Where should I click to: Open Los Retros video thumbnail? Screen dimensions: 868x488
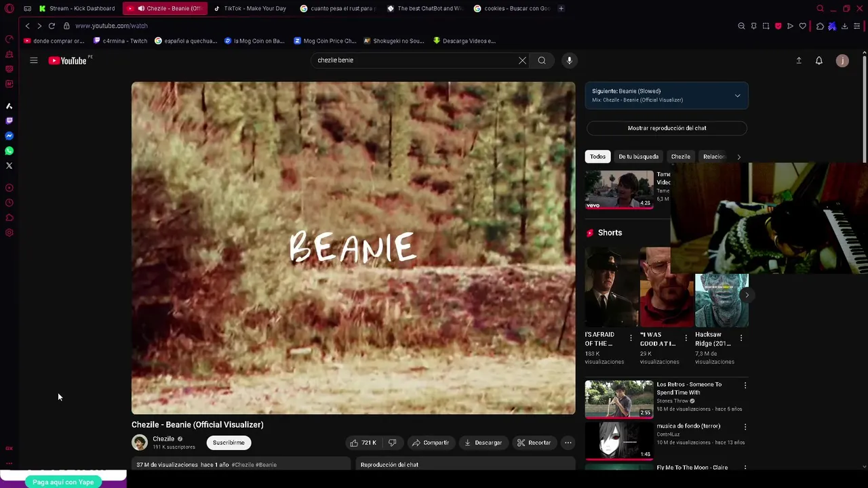(619, 399)
